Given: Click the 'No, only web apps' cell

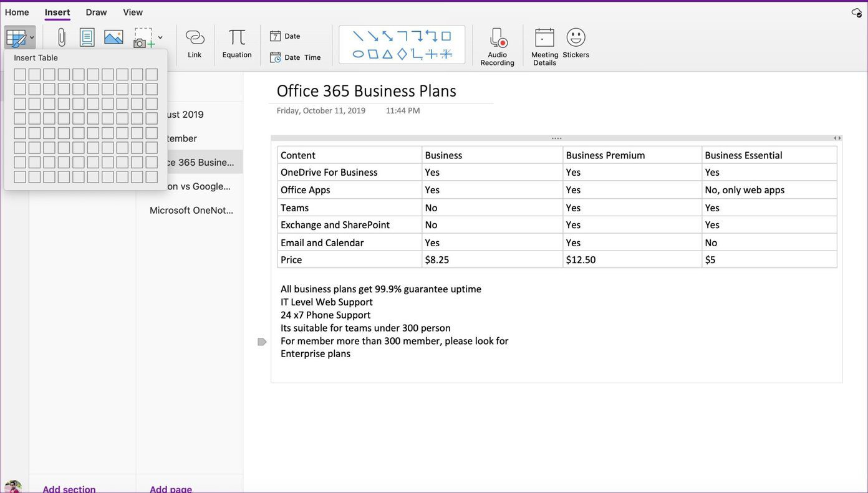Looking at the screenshot, I should tap(769, 190).
